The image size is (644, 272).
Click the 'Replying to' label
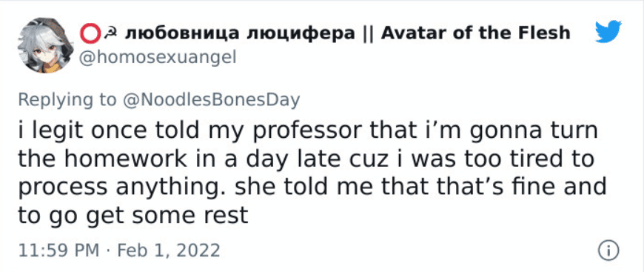(67, 101)
